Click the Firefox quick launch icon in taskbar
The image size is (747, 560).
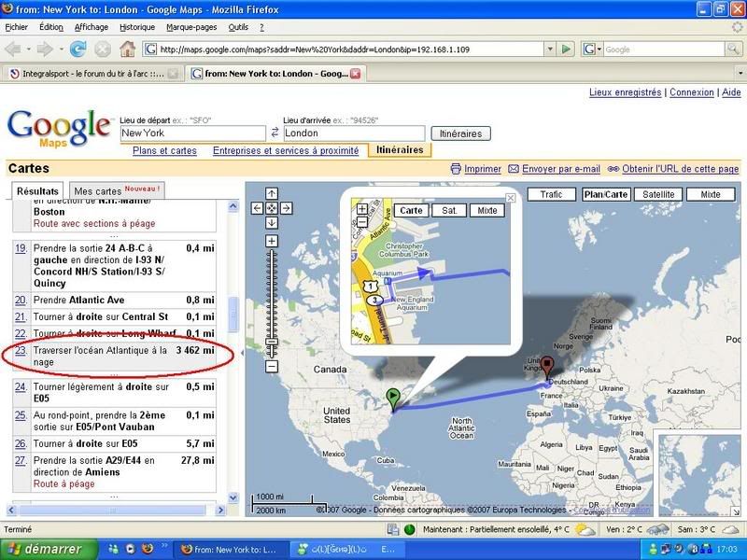click(148, 549)
